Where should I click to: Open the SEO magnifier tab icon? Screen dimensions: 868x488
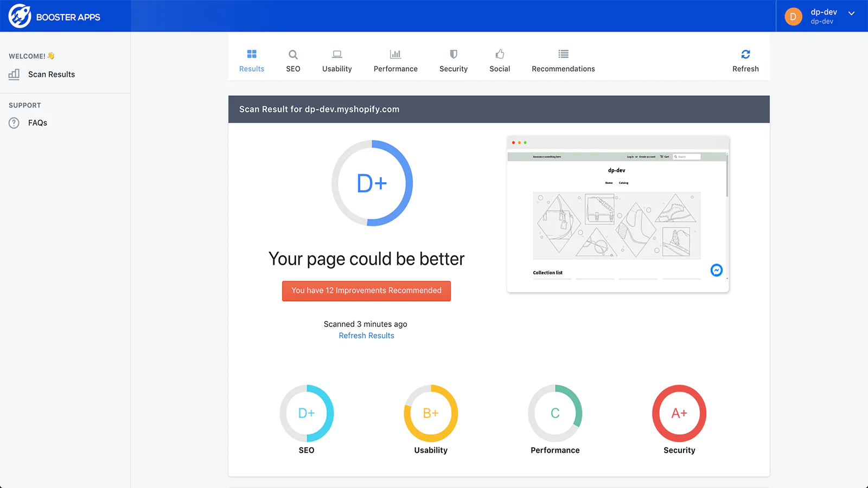(293, 54)
